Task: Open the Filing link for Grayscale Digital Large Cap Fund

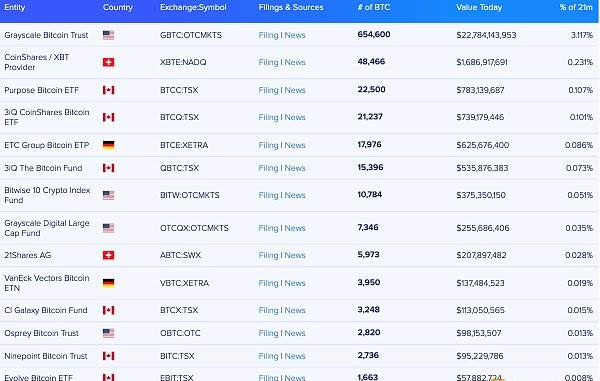Action: (x=268, y=228)
